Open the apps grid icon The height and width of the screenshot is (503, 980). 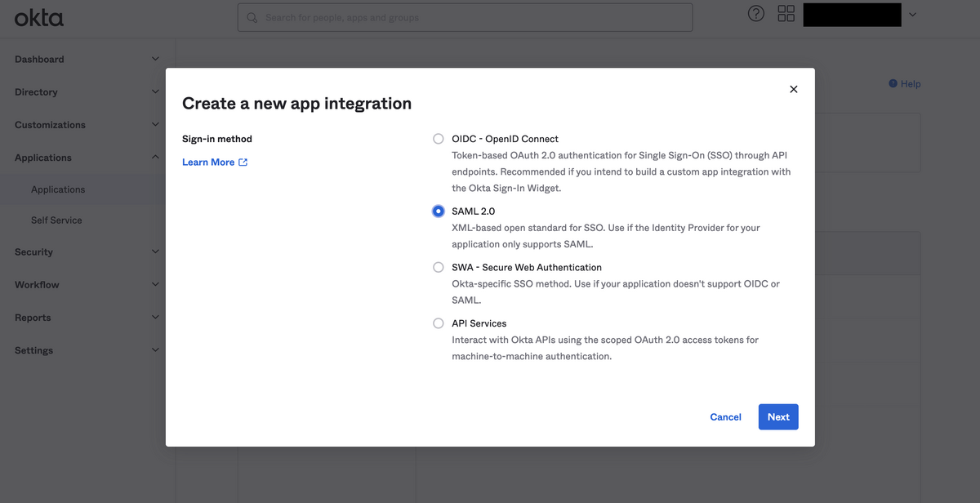click(786, 14)
